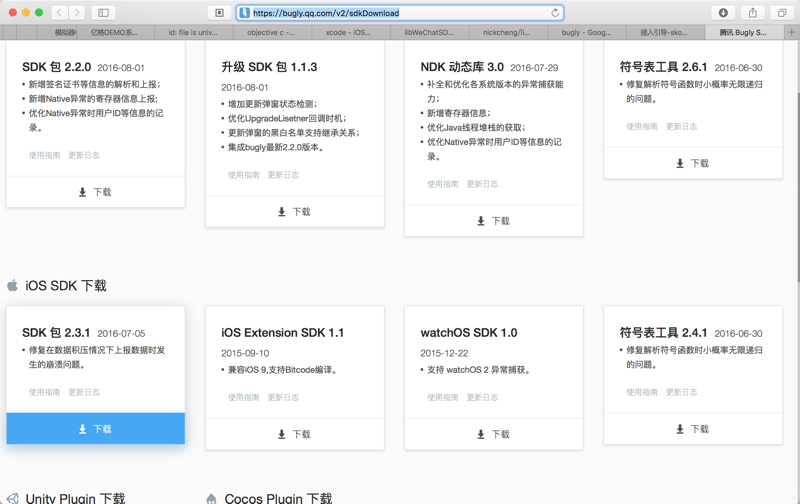Download iOS Extension SDK 1.1
This screenshot has height=504, width=800.
(x=294, y=434)
